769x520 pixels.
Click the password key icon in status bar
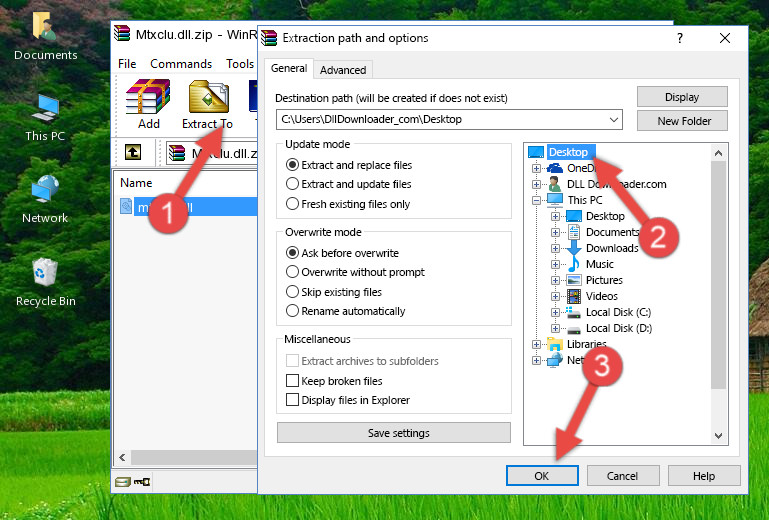click(142, 482)
